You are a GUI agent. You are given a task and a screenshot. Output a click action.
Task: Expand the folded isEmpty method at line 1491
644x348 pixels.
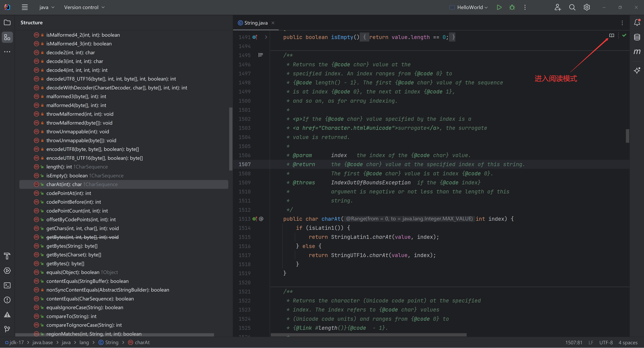click(x=266, y=37)
